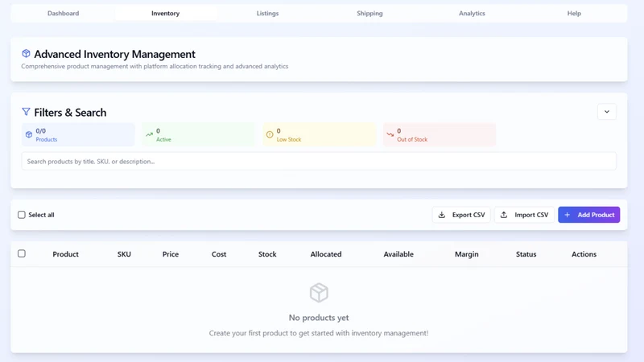Screen dimensions: 644x362
Task: Click the empty box icon above No products yet
Action: (x=319, y=293)
